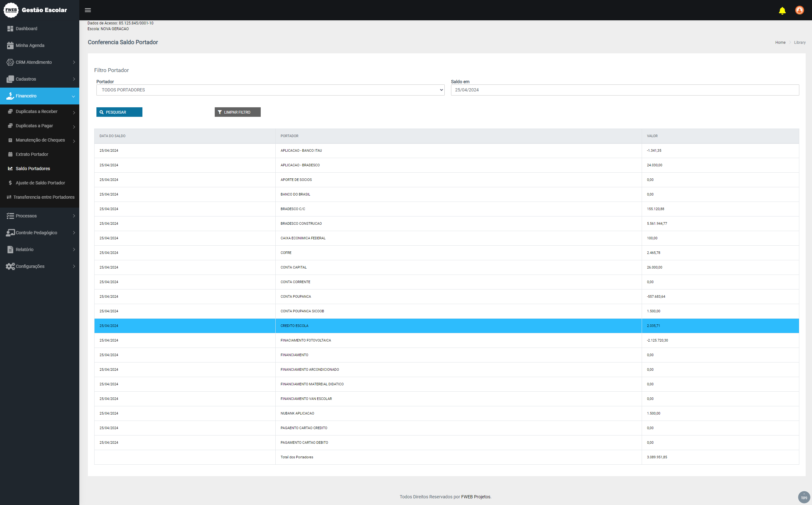Image resolution: width=812 pixels, height=505 pixels.
Task: Open the user profile avatar
Action: (x=799, y=10)
